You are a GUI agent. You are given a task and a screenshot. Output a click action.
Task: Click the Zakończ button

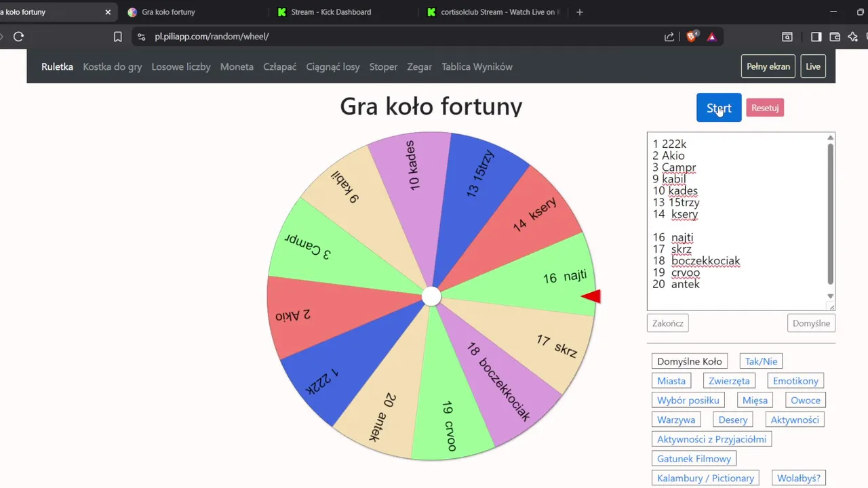(668, 323)
